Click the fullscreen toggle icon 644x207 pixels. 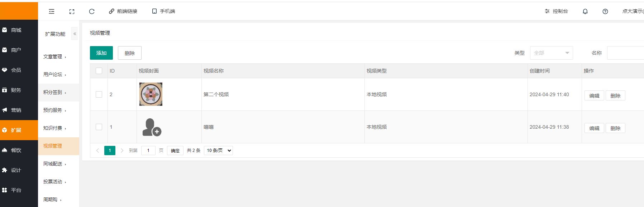click(x=72, y=11)
